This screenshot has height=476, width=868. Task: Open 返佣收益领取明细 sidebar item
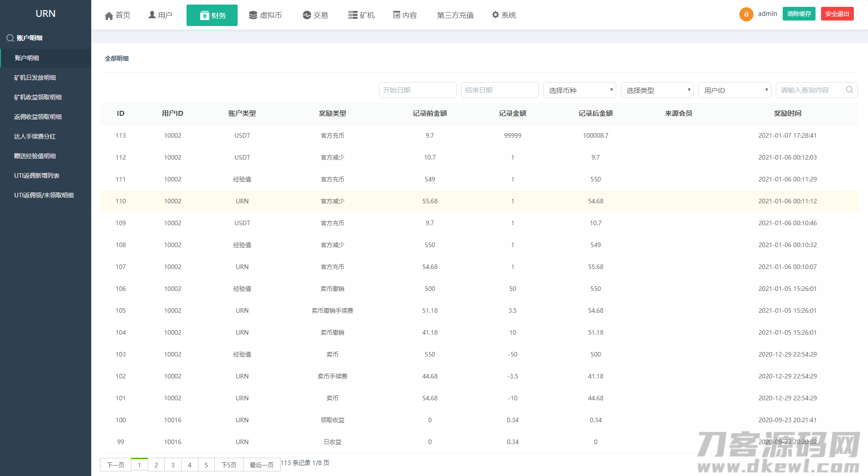(x=38, y=117)
